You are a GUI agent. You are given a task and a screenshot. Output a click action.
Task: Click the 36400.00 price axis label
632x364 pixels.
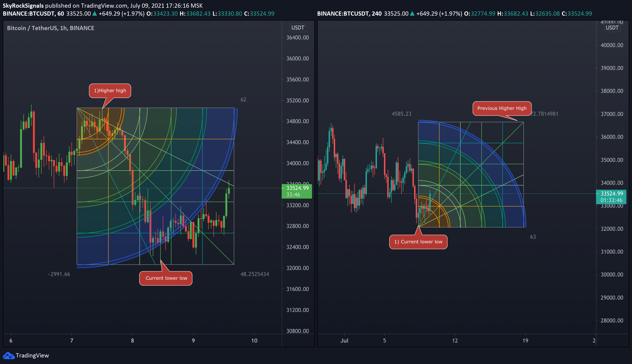(x=298, y=38)
